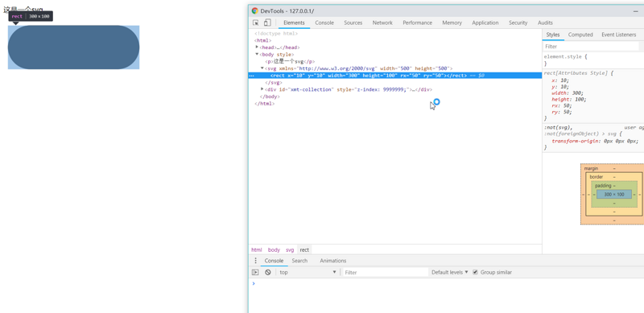
Task: Click the border region label in box model
Action: pos(597,177)
